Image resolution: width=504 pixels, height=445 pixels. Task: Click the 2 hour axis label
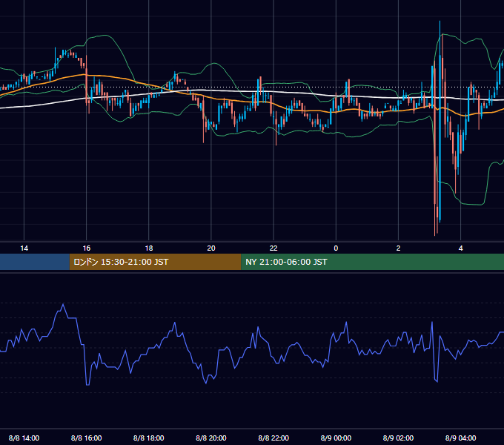click(398, 248)
